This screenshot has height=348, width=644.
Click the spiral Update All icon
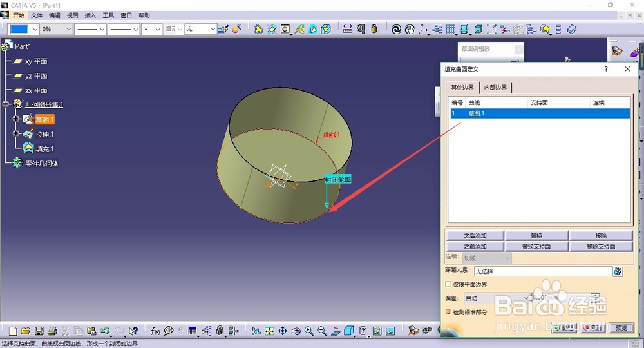click(x=396, y=29)
